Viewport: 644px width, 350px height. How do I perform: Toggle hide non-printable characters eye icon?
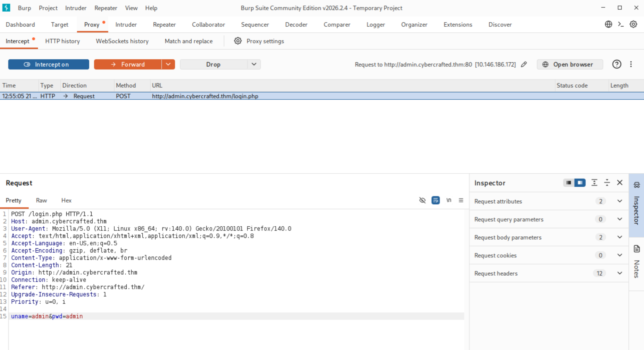[x=422, y=200]
